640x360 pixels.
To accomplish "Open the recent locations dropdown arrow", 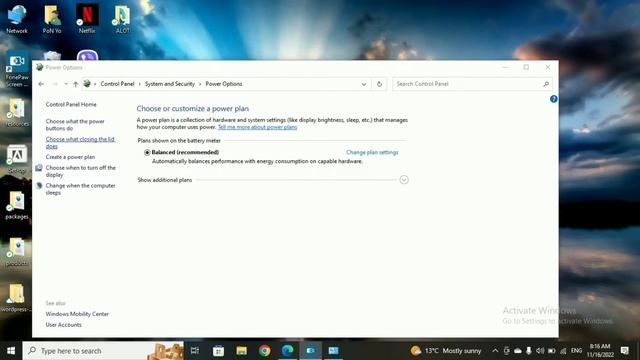I will (66, 84).
